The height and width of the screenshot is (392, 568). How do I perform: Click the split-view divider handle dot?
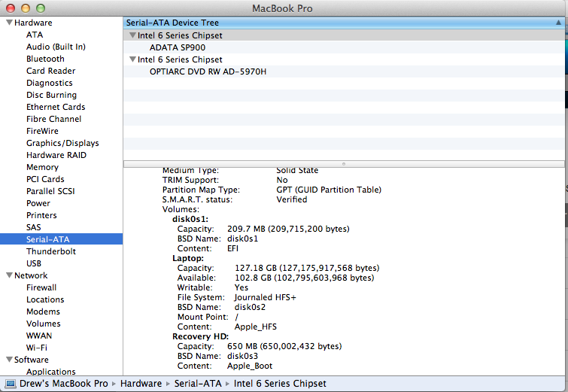(343, 164)
